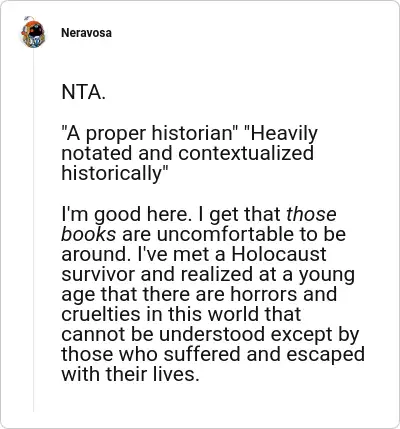Screen dimensions: 400x429
Task: Click the italicized word "those"
Action: (311, 214)
